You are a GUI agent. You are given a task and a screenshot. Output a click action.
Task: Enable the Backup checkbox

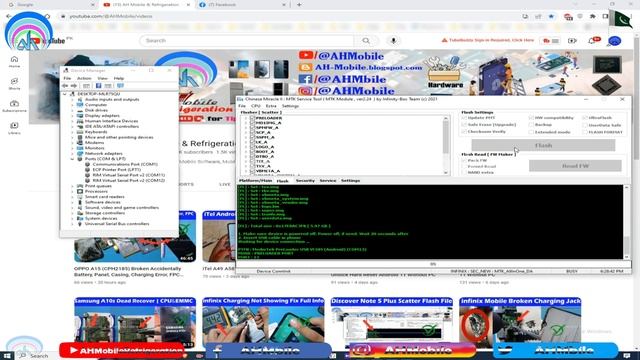[x=531, y=124]
